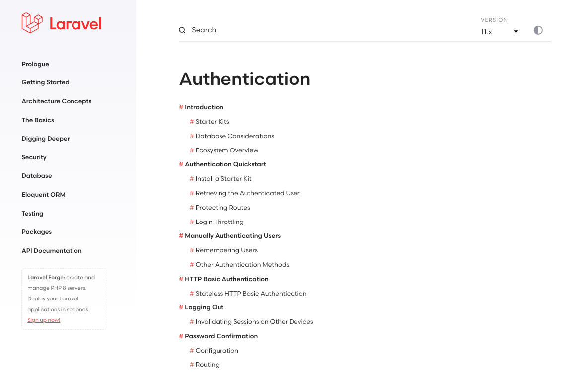Screen dimensions: 588x372
Task: Click the Sign up now link
Action: click(43, 319)
